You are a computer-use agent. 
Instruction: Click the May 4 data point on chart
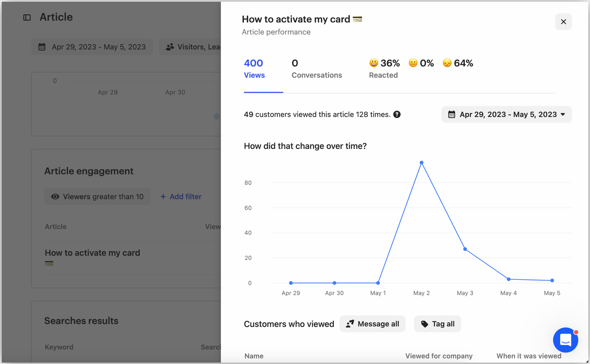tap(509, 279)
